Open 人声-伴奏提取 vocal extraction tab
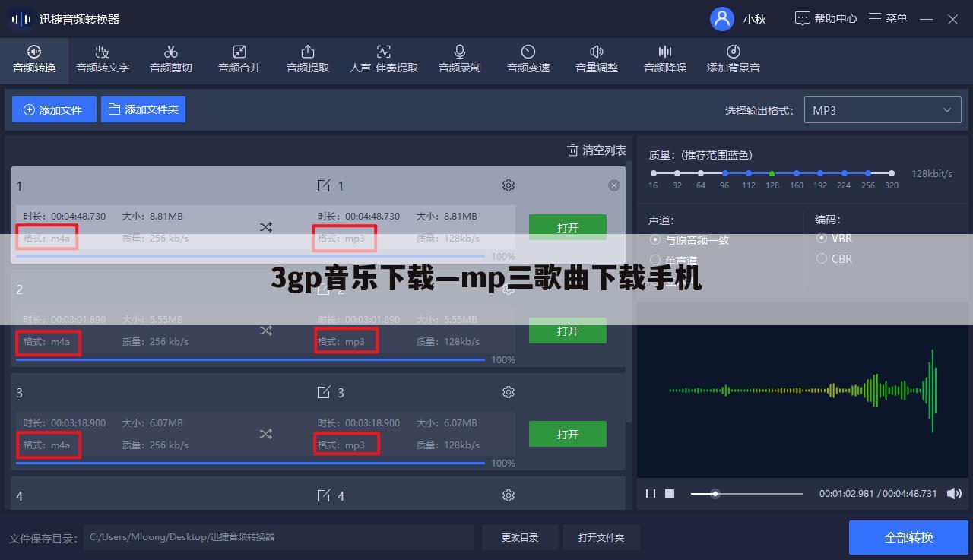 [x=384, y=59]
